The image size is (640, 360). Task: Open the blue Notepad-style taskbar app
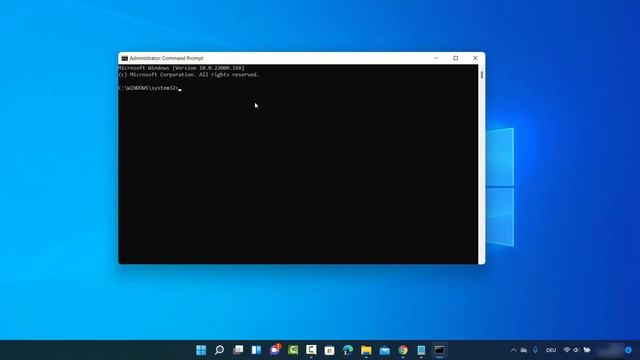coord(421,350)
